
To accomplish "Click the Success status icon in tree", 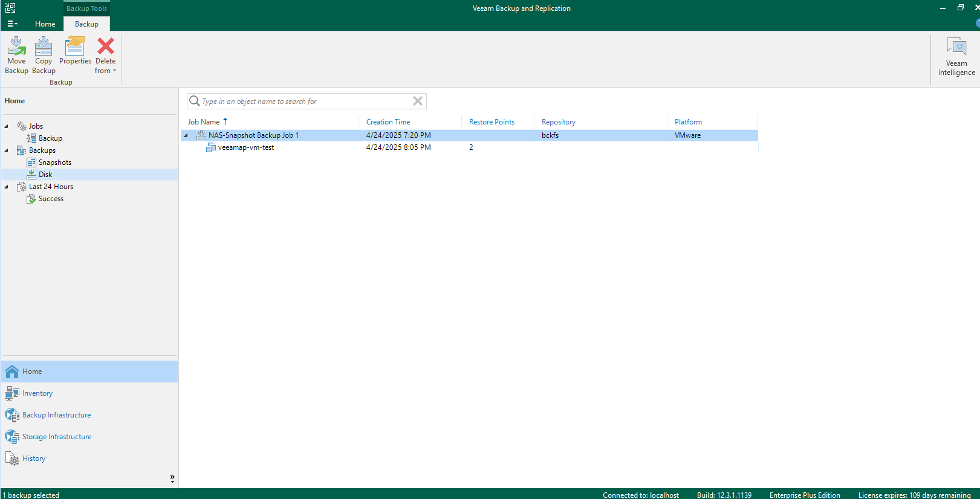I will (x=31, y=199).
